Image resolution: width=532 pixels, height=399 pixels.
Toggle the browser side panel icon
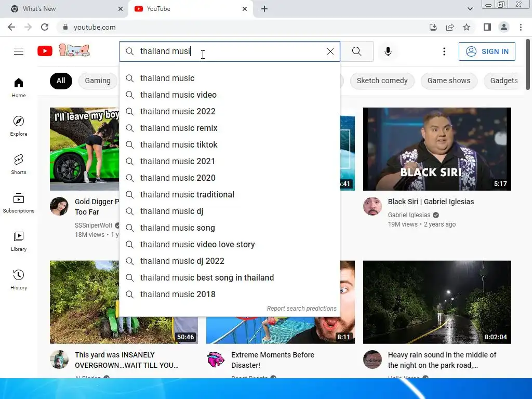(487, 27)
